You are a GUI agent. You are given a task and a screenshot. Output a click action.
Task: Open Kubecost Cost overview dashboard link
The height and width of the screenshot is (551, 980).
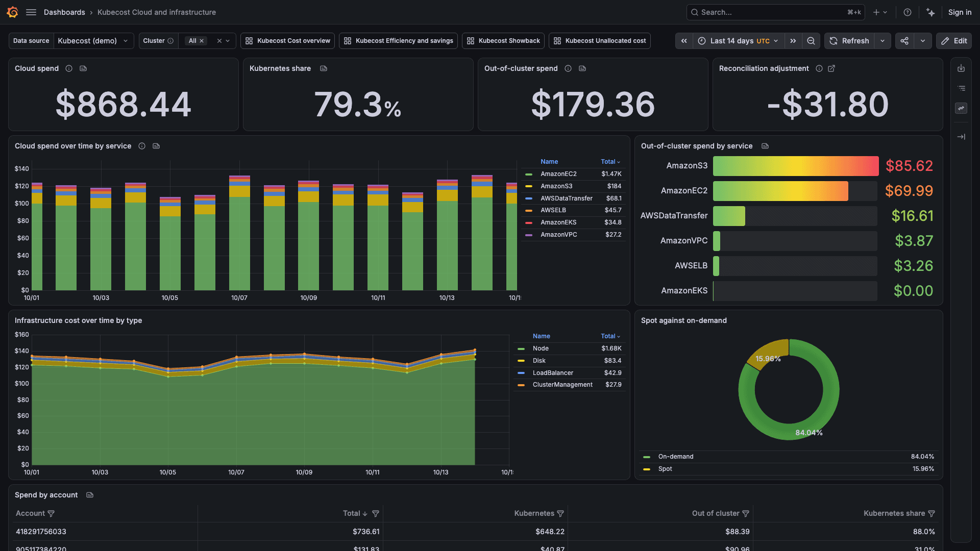[288, 41]
